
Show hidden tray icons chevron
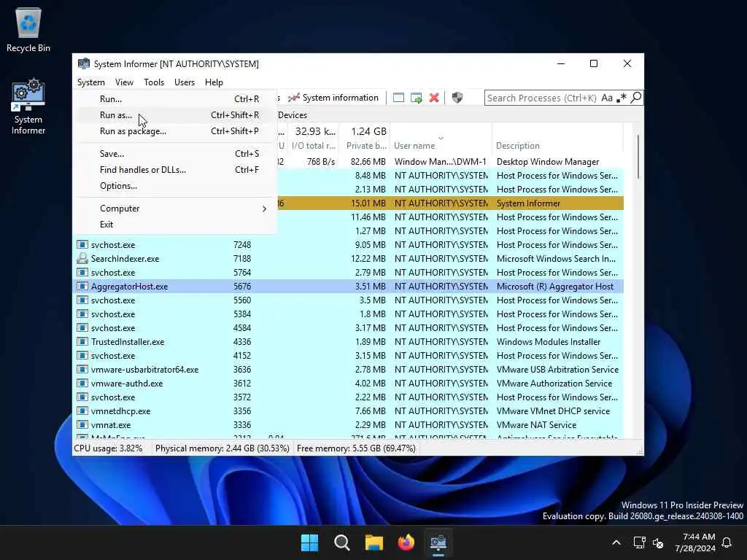coord(616,542)
